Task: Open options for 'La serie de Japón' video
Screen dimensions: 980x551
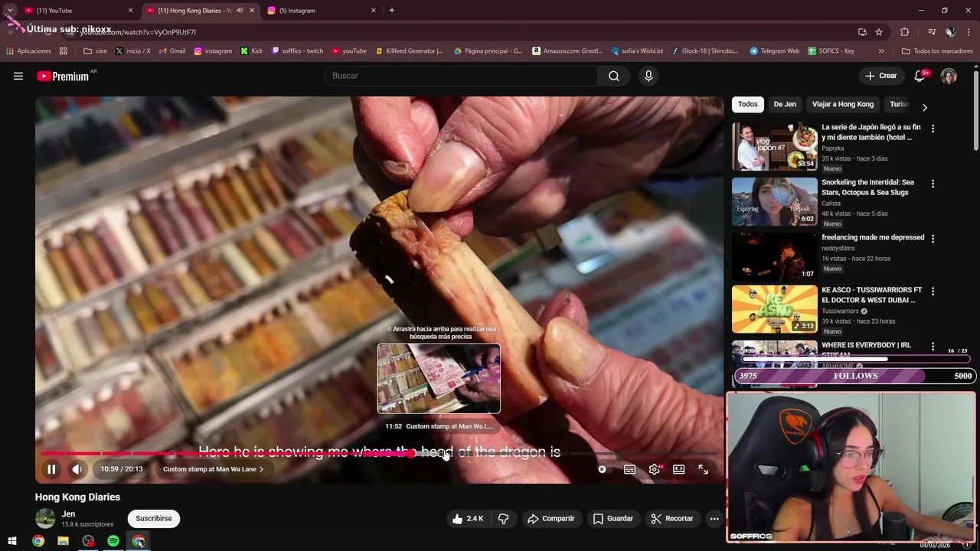Action: pos(933,129)
